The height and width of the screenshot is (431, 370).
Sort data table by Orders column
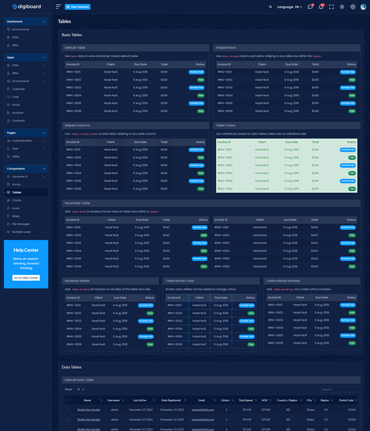(227, 400)
